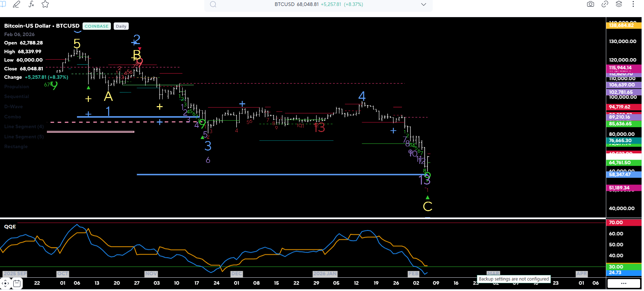This screenshot has height=291, width=644.
Task: Select the Combo indicator label
Action: click(x=13, y=117)
